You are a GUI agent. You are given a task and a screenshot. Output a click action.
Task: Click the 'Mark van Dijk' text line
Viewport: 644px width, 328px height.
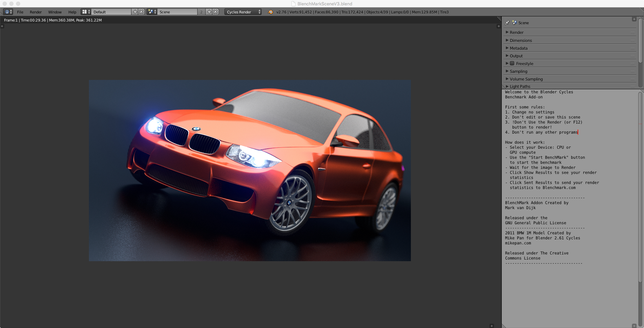click(x=520, y=208)
